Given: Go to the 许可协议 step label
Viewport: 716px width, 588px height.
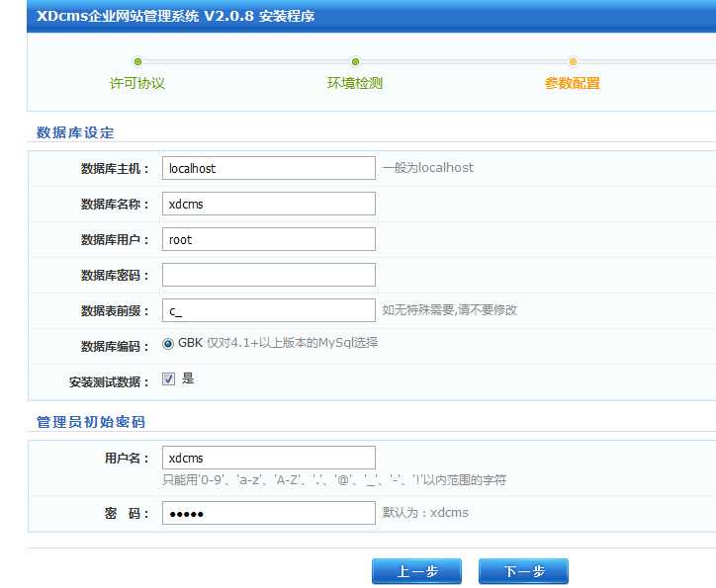Looking at the screenshot, I should tap(137, 84).
